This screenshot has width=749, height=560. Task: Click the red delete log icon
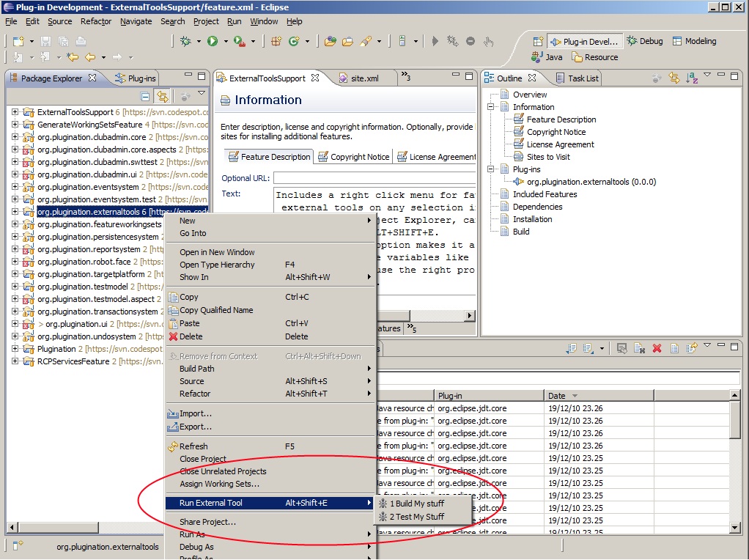click(x=657, y=348)
